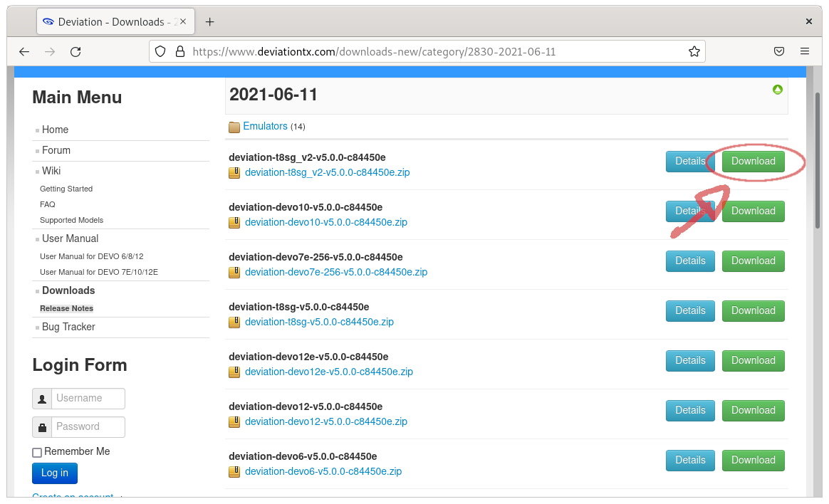Click zip icon for deviation-t8sg-v5.0.0 file
Screen dimensions: 829x504
[x=234, y=322]
